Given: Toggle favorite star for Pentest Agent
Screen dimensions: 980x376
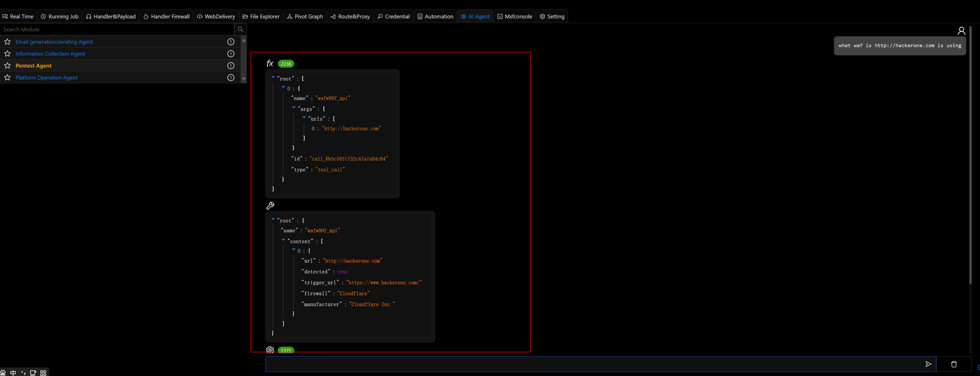Looking at the screenshot, I should [x=7, y=66].
